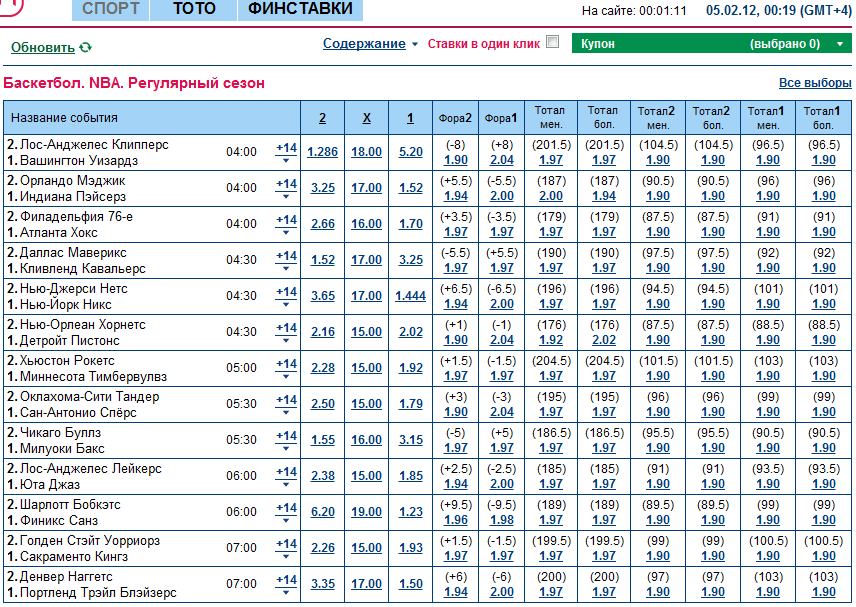
Task: Expand +14 markets for Даллас Маверикс game
Action: tap(286, 260)
